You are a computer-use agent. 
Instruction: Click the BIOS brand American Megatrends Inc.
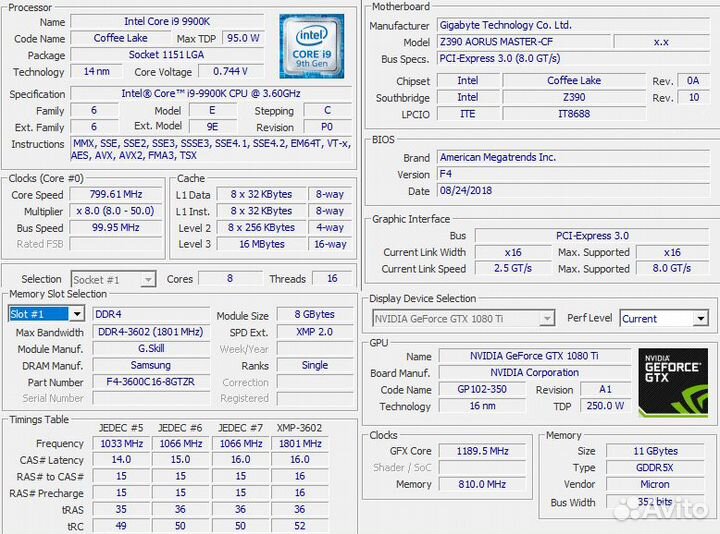[573, 157]
